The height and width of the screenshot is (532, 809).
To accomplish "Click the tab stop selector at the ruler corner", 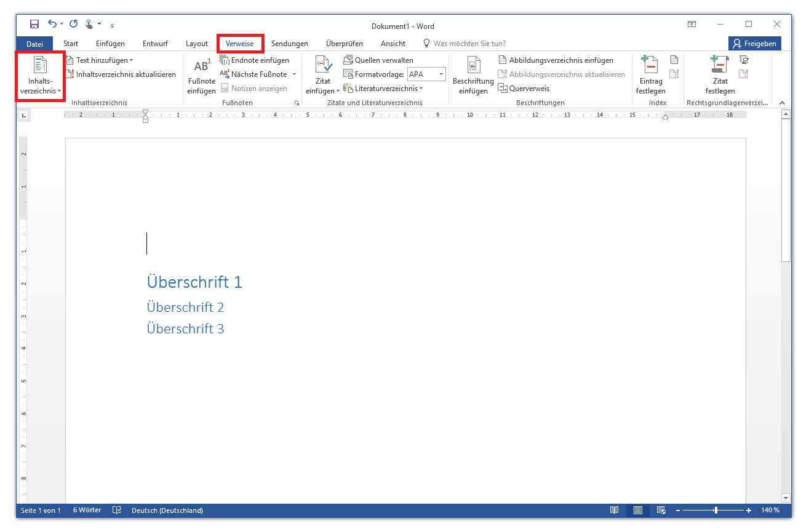I will tap(24, 115).
